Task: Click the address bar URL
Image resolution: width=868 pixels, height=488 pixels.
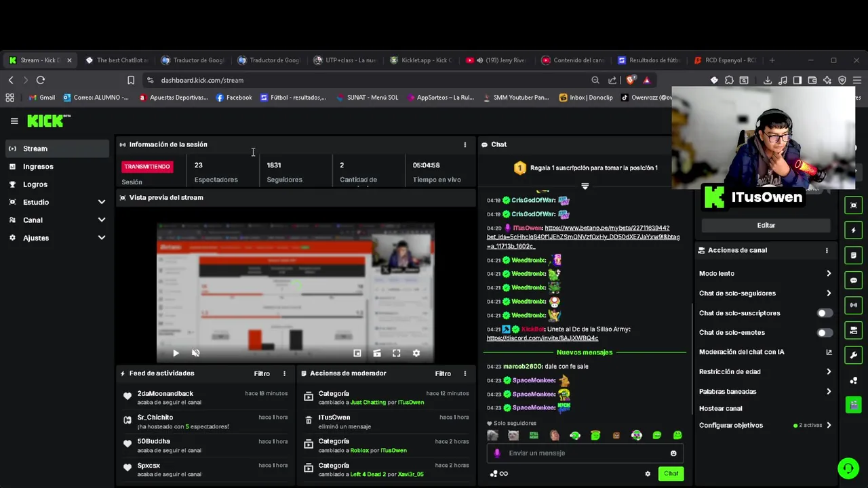Action: 202,80
